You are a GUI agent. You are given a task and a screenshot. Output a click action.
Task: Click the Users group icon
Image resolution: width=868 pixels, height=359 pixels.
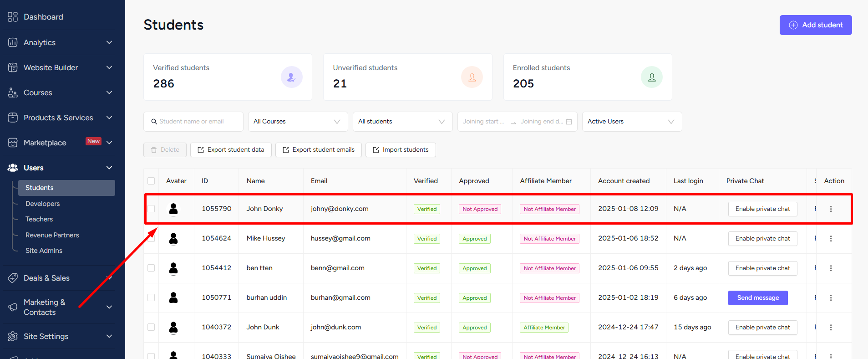13,168
